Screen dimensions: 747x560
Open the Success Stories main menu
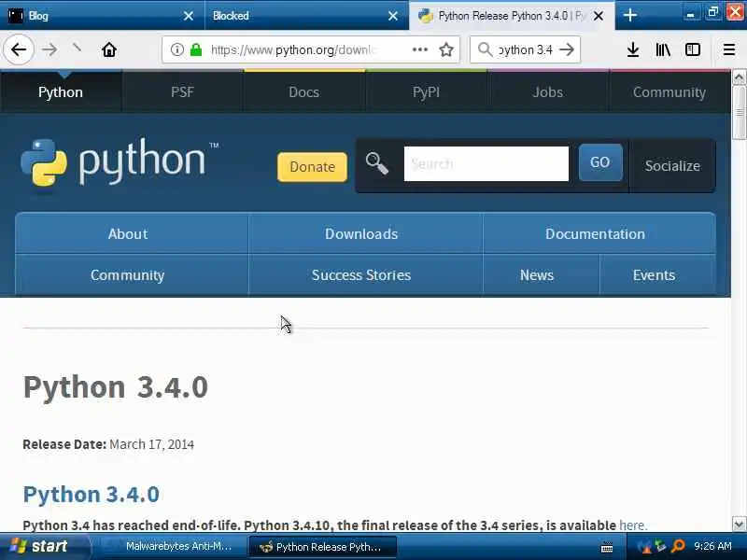point(361,274)
